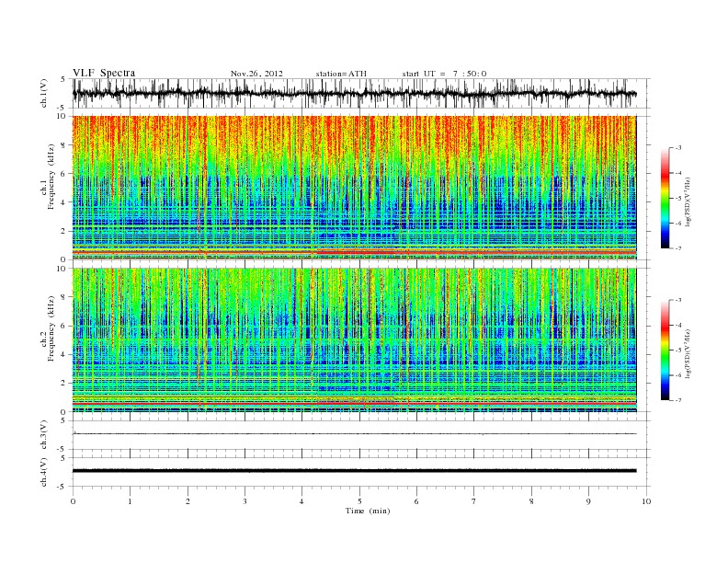Select the ch.1 spectrogram color scale bar
The width and height of the screenshot is (728, 563).
pyautogui.click(x=665, y=198)
